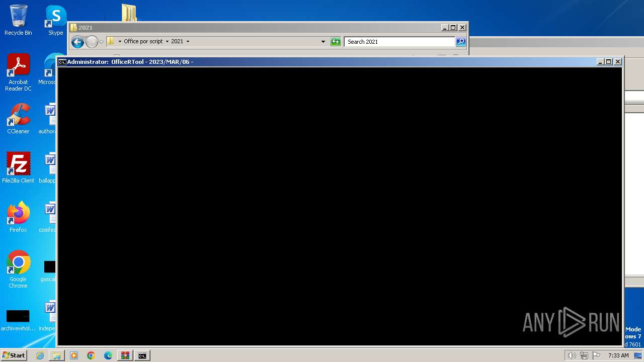Switch to the command prompt taskbar button
The width and height of the screenshot is (644, 362).
pyautogui.click(x=142, y=355)
